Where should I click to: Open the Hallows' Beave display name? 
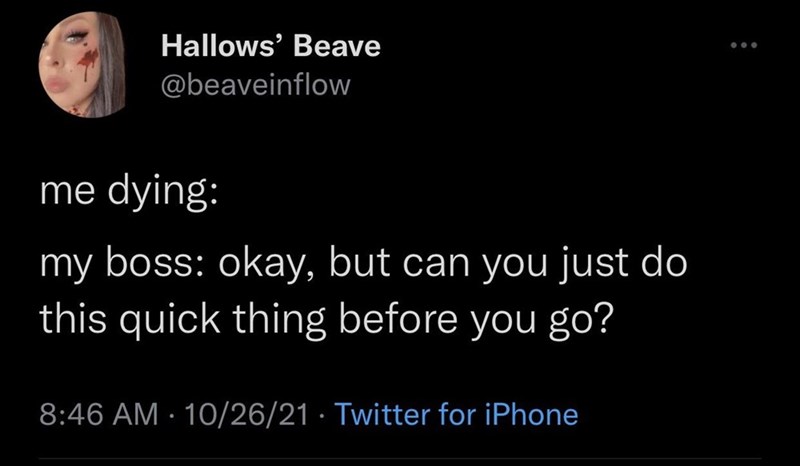click(x=270, y=47)
